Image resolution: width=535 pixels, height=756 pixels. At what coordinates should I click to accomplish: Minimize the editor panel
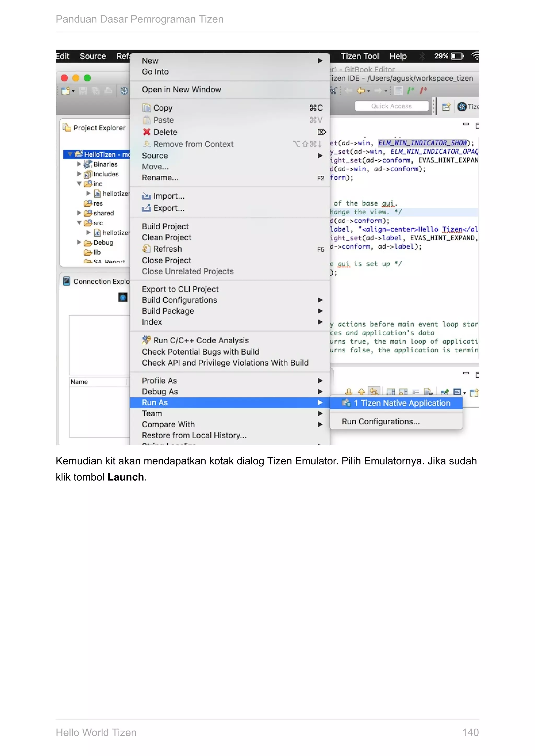[466, 125]
